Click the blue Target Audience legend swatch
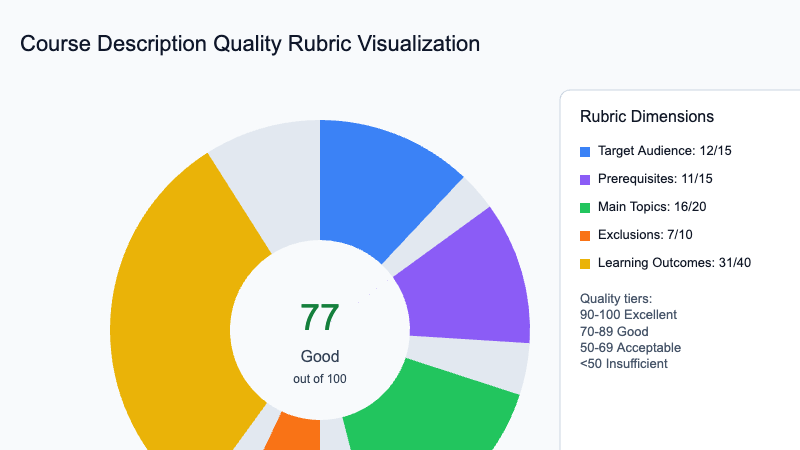This screenshot has height=450, width=800. click(585, 152)
